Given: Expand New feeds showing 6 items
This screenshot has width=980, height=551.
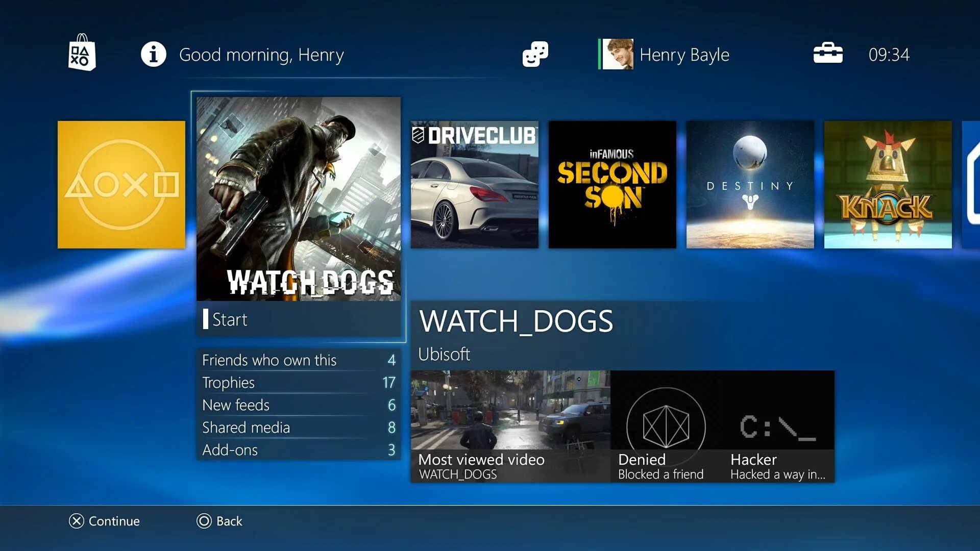Looking at the screenshot, I should coord(298,405).
